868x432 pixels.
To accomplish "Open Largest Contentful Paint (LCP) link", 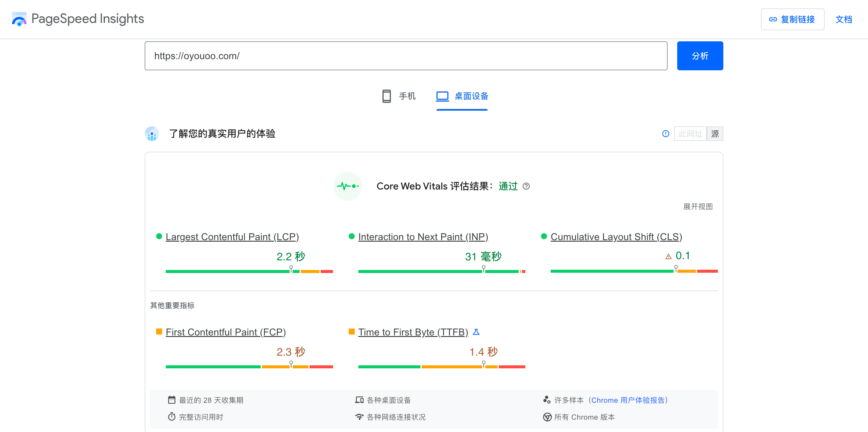I will coord(232,237).
